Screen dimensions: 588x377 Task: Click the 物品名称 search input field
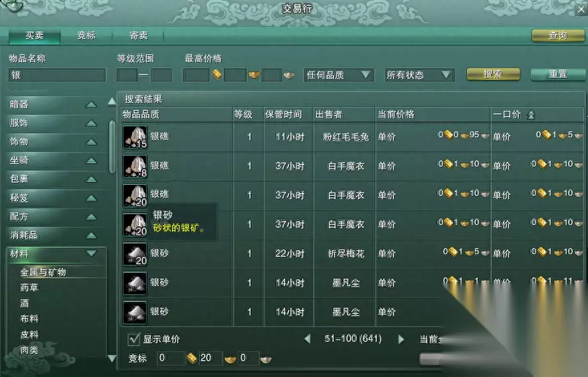pos(57,75)
